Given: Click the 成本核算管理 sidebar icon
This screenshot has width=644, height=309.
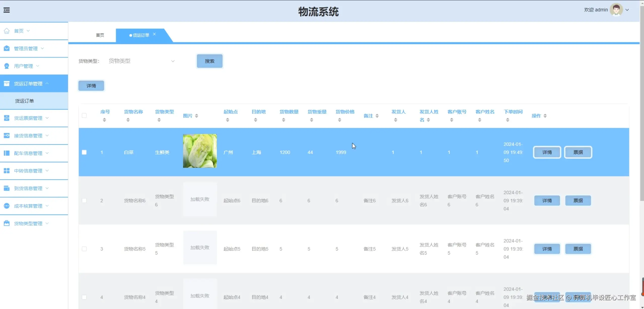Looking at the screenshot, I should click(x=7, y=206).
